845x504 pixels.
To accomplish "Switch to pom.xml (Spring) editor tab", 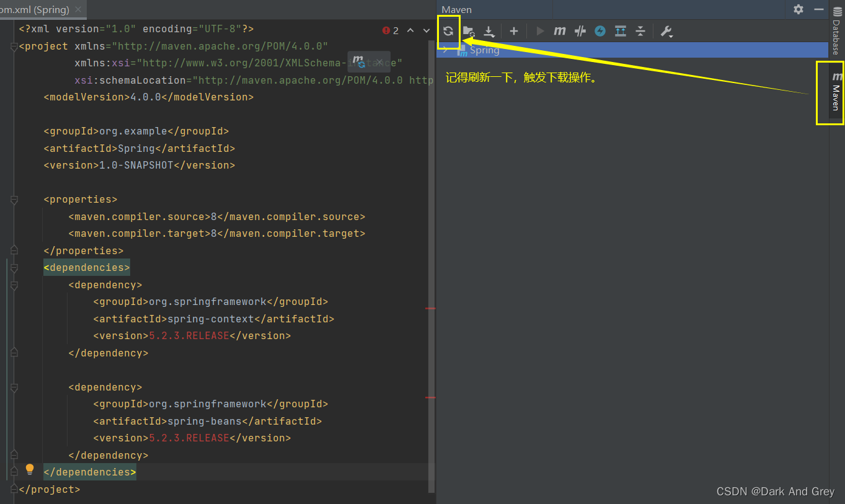I will point(35,10).
